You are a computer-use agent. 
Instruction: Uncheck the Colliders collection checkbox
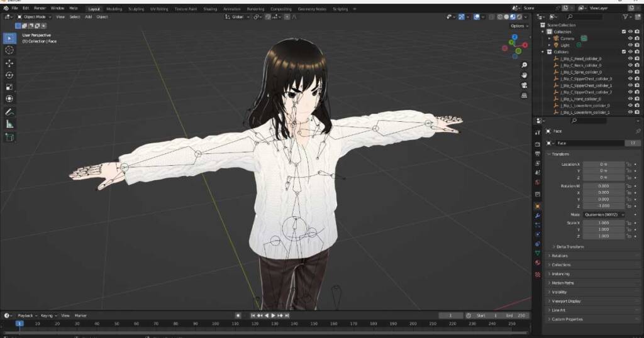(624, 52)
